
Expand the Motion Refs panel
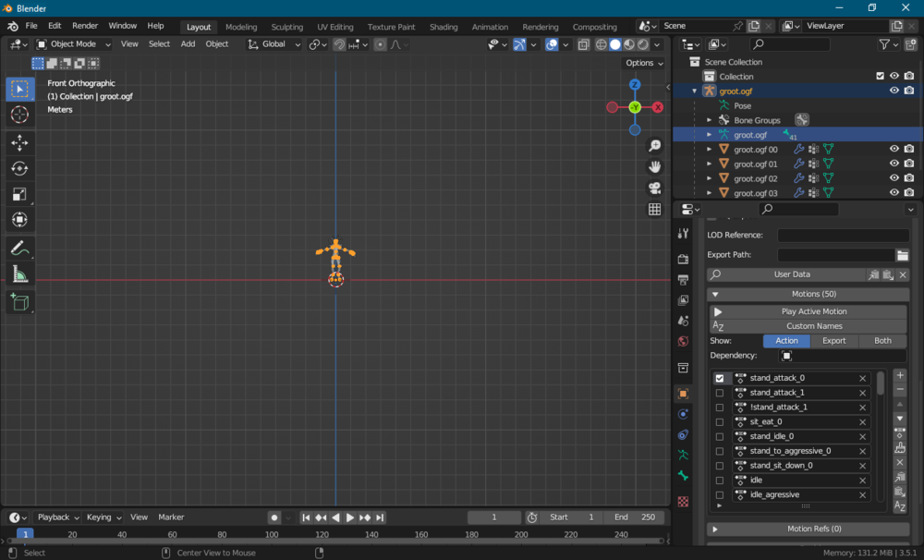[x=715, y=529]
